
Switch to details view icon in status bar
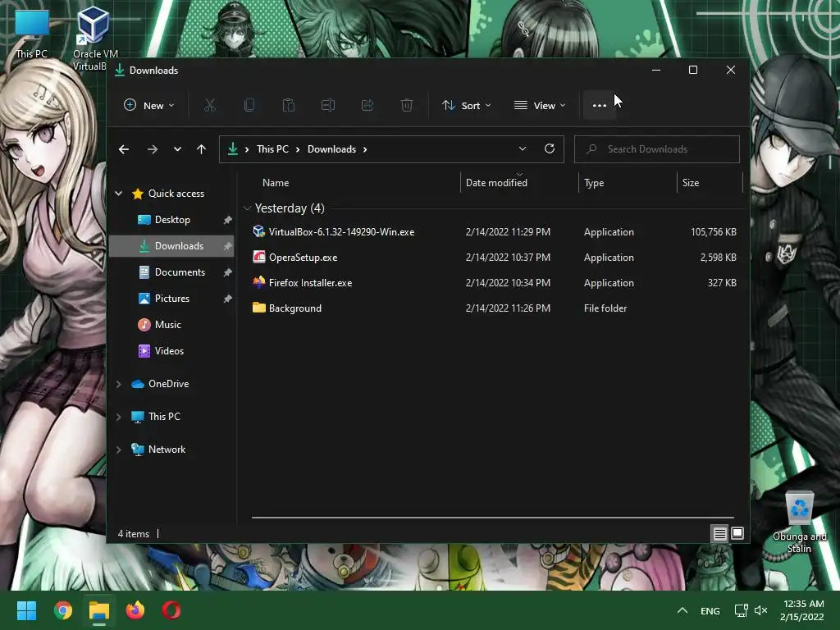click(719, 533)
